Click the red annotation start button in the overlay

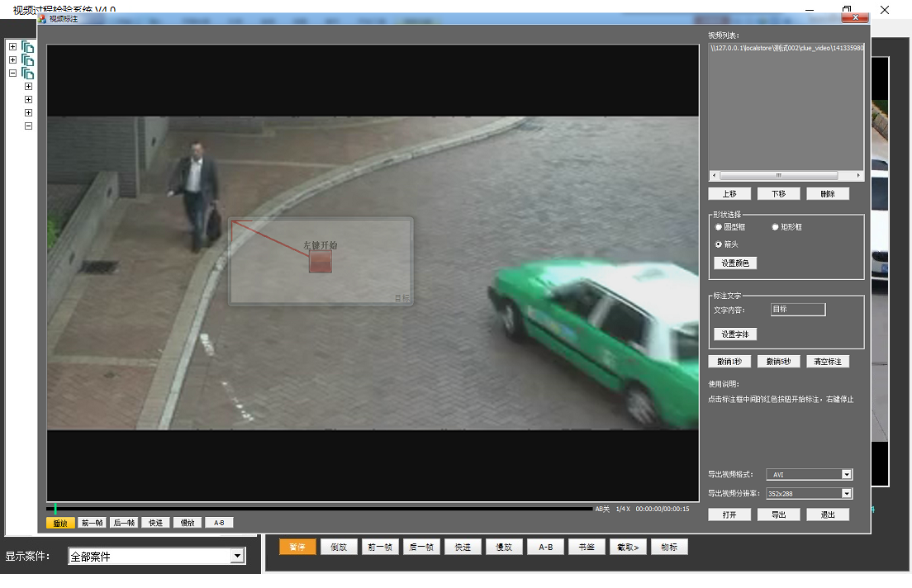click(x=321, y=263)
